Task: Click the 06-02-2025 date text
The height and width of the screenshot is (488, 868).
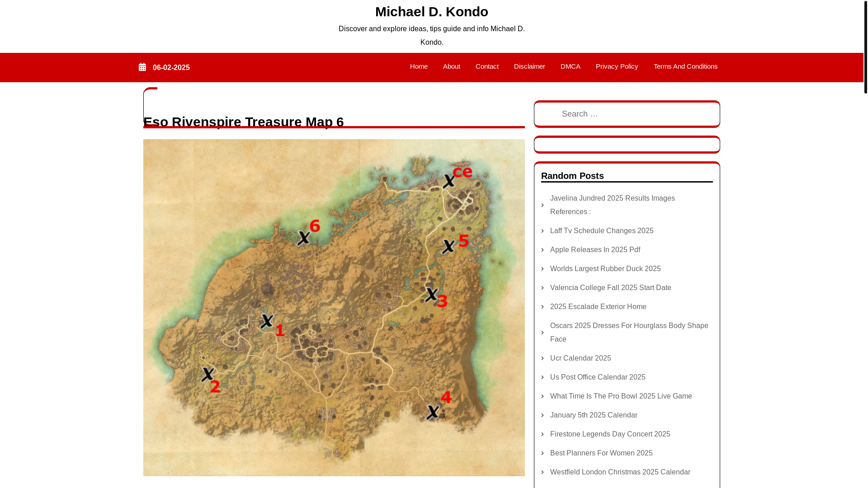Action: point(171,68)
